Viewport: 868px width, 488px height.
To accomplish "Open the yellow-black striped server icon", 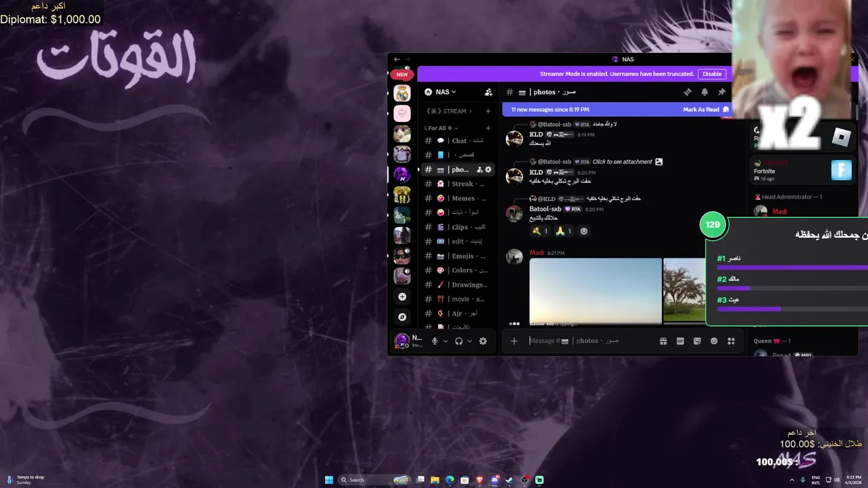I will pyautogui.click(x=402, y=195).
